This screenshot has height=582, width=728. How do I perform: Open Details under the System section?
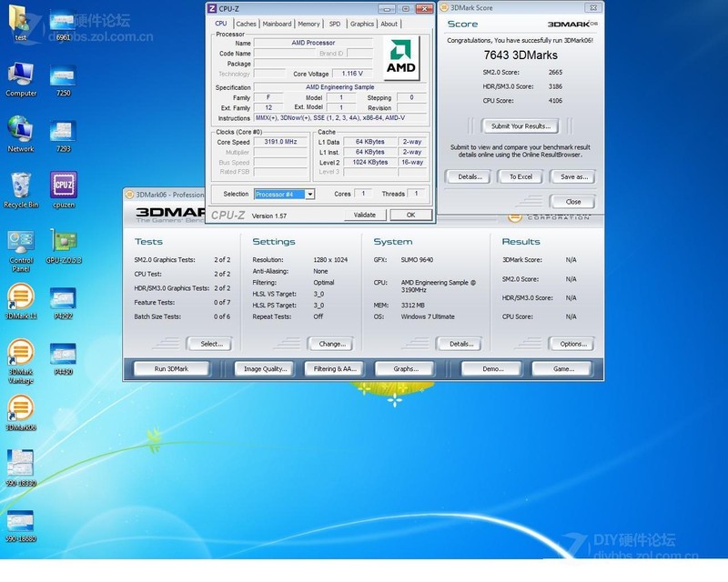click(x=461, y=344)
